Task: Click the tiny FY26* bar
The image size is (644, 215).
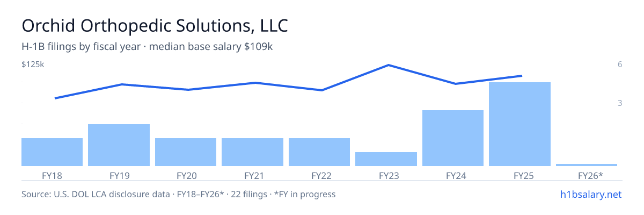Action: [587, 165]
